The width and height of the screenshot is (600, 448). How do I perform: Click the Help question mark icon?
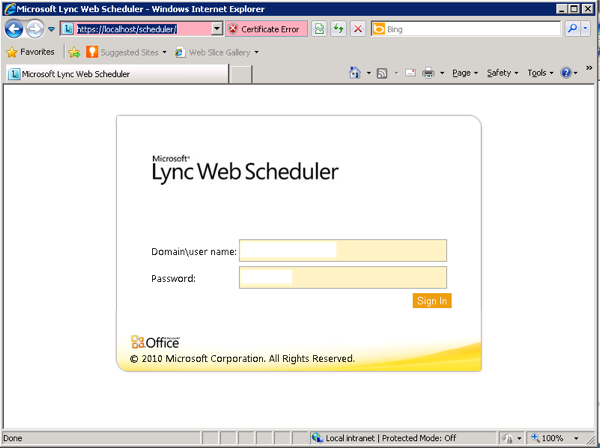coord(566,73)
